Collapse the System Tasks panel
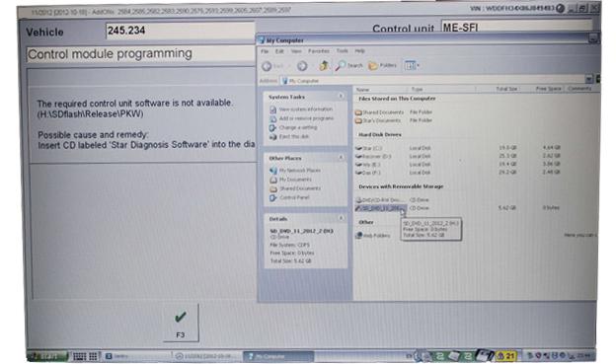Image resolution: width=616 pixels, height=364 pixels. tap(341, 96)
